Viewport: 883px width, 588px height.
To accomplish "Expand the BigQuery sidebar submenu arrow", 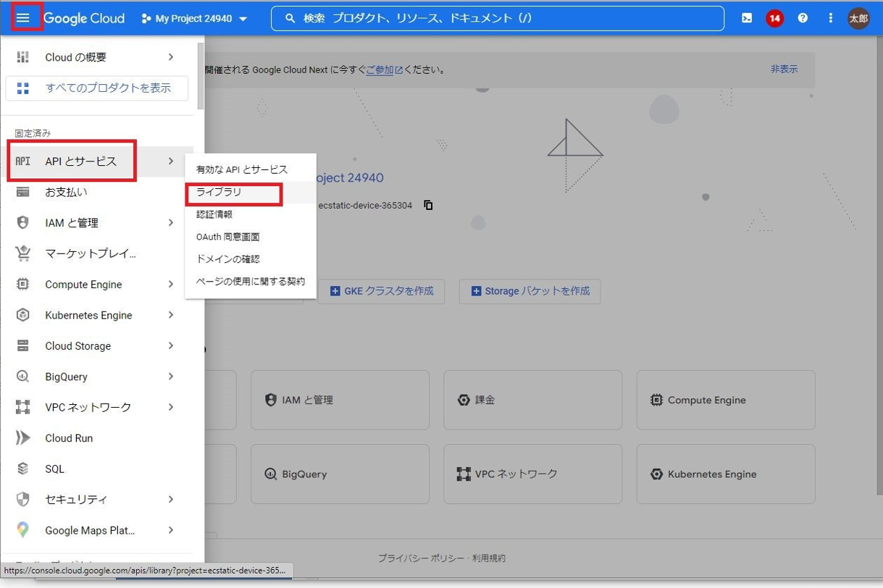I will (x=171, y=377).
